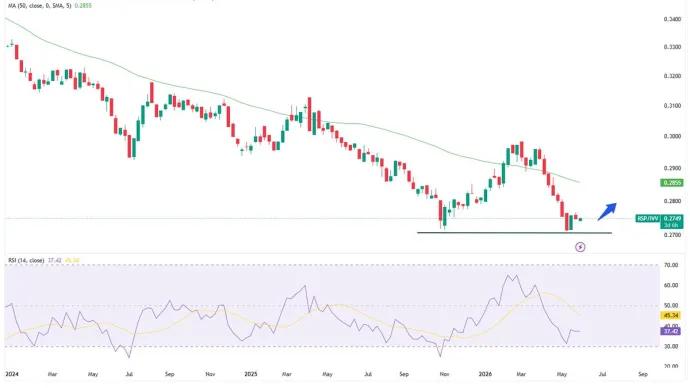Image resolution: width=690 pixels, height=388 pixels.
Task: Click the Mar label right after 2026
Action: pyautogui.click(x=521, y=374)
